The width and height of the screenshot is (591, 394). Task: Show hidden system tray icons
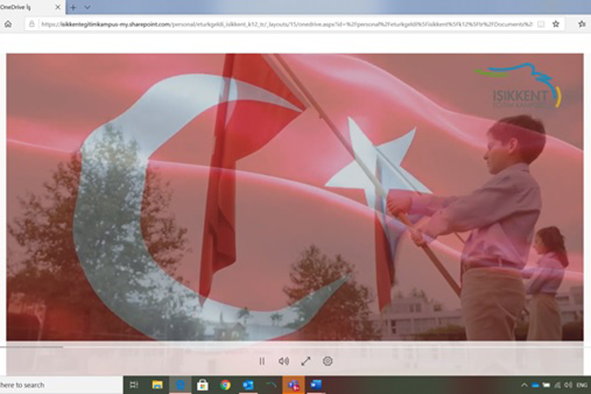click(x=524, y=385)
